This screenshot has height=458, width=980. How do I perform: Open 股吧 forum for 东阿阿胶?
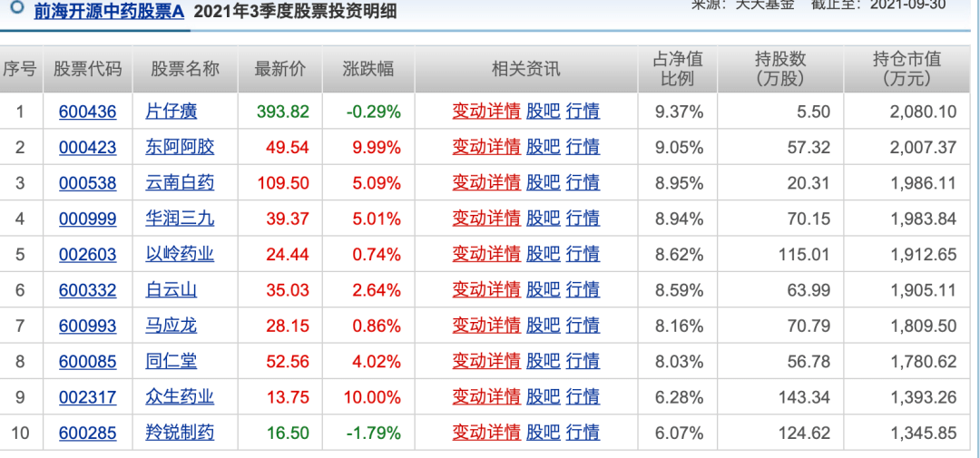click(544, 148)
